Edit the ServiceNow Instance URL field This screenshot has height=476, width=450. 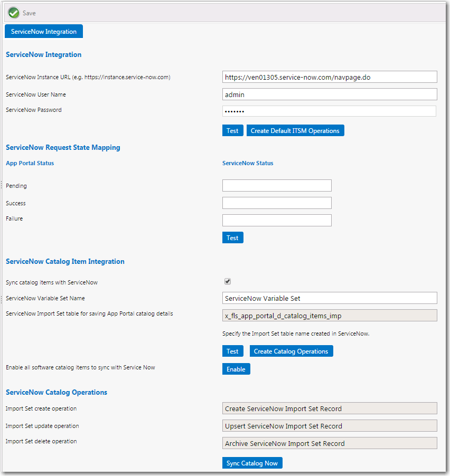(330, 77)
